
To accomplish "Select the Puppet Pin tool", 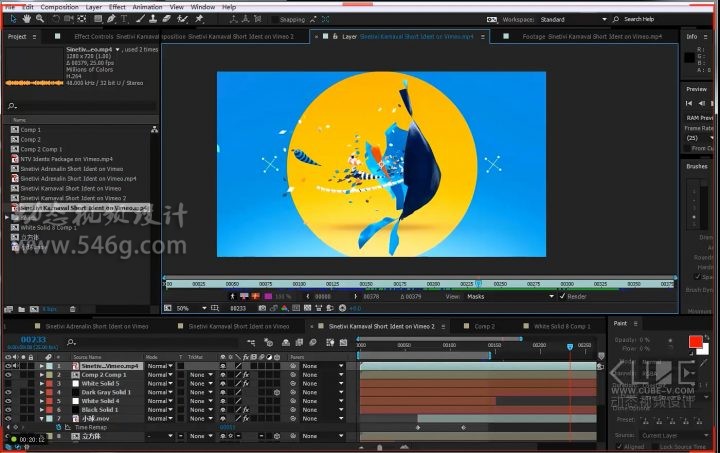I will [199, 19].
